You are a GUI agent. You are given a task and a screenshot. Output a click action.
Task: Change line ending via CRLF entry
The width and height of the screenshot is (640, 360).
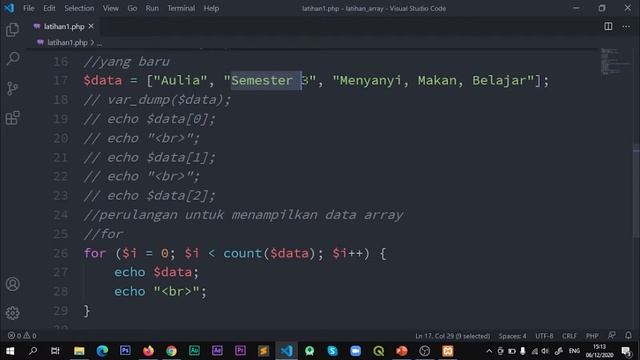[569, 336]
